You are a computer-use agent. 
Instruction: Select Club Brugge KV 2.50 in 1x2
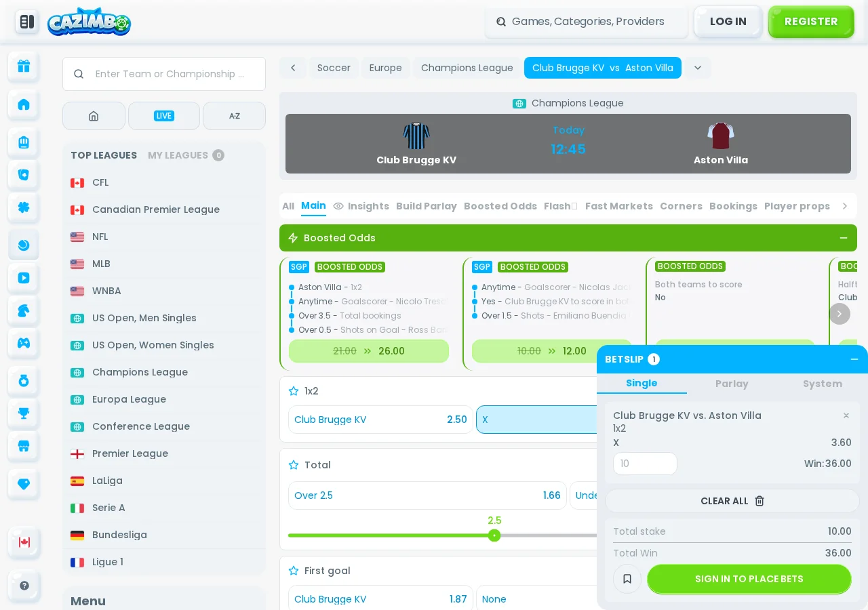click(380, 420)
